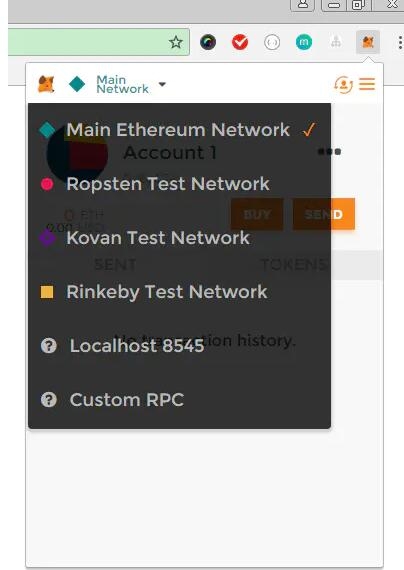Open the orange hamburger menu in MetaMask

point(367,84)
